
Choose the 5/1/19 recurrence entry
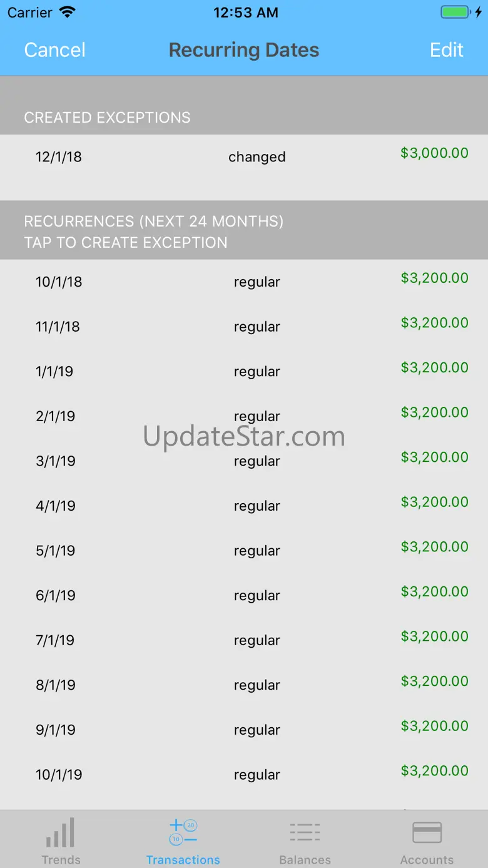click(x=244, y=551)
